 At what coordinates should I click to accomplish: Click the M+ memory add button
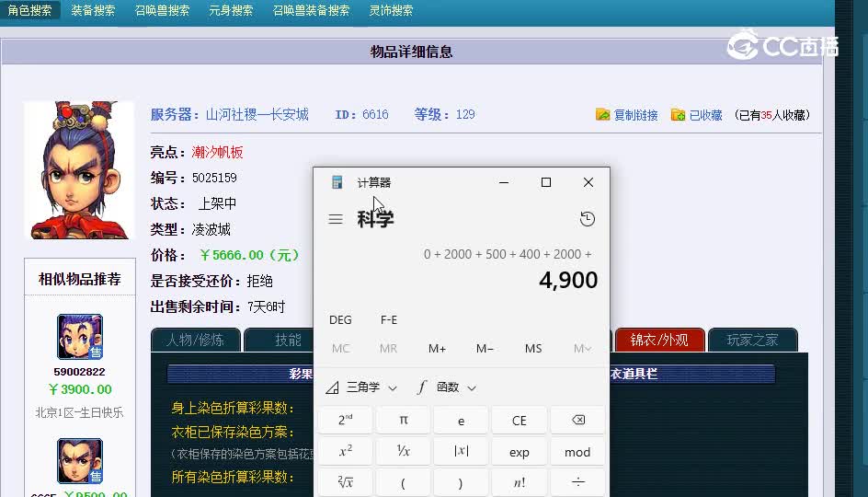437,349
